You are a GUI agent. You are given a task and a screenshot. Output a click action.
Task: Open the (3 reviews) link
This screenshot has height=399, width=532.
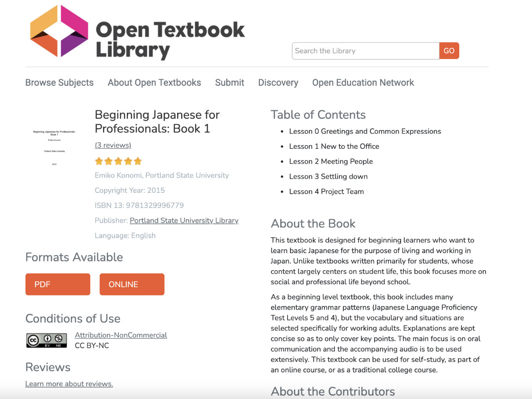click(113, 145)
